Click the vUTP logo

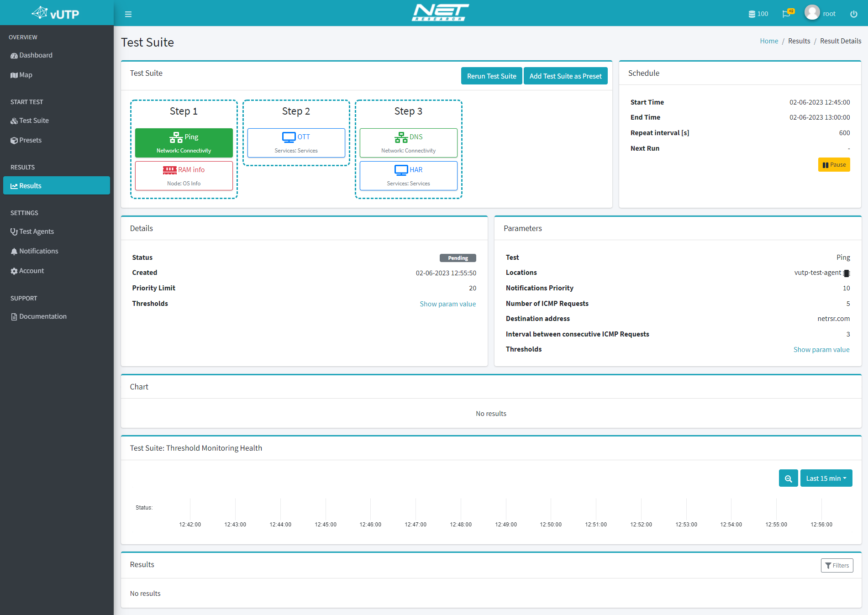click(56, 13)
